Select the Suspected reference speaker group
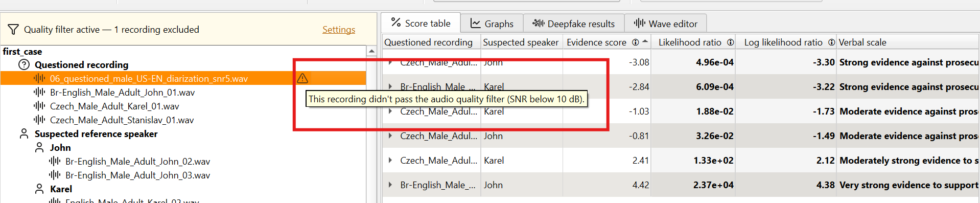 (x=96, y=133)
